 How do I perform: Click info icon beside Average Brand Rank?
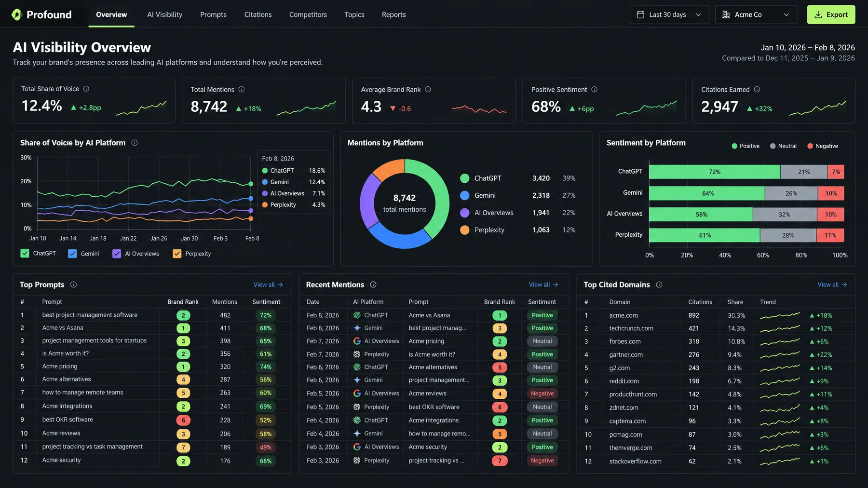coord(428,89)
